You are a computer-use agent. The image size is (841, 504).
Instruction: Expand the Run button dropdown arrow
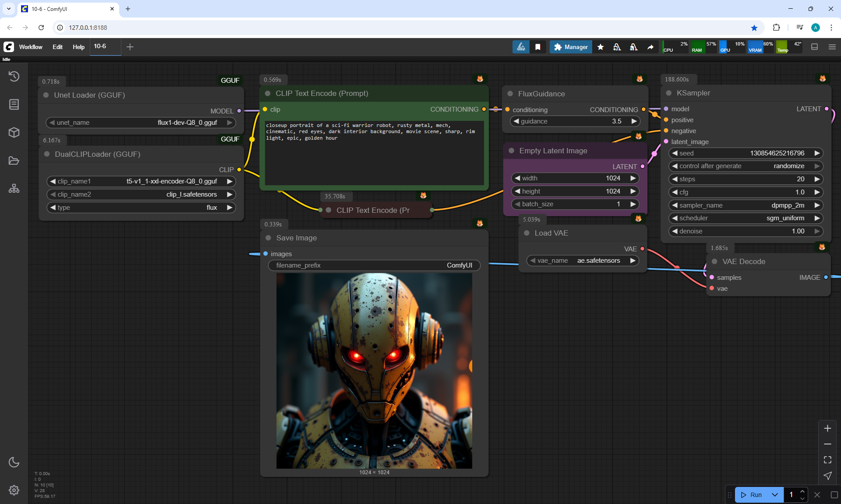click(x=775, y=495)
